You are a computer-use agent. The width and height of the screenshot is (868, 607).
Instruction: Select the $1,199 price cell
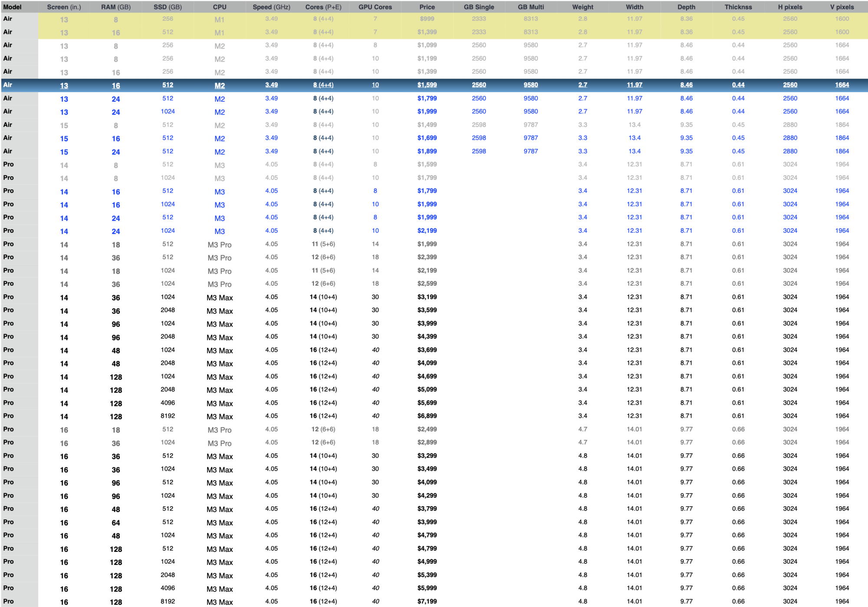pyautogui.click(x=427, y=59)
